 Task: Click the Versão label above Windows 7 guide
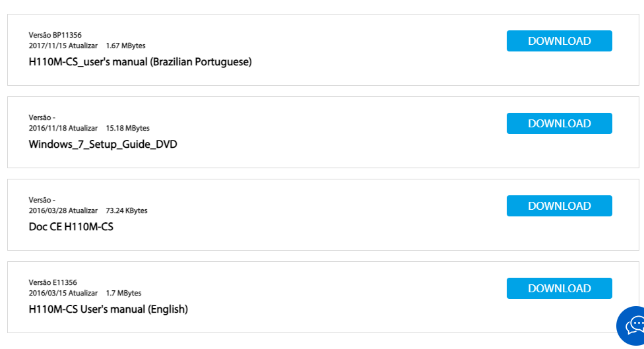tap(42, 118)
